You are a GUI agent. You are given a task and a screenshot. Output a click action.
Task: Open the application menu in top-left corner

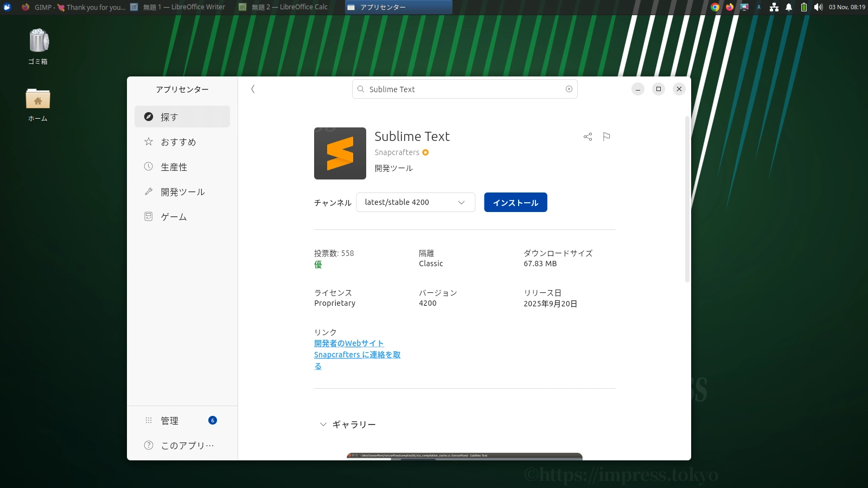coord(7,7)
